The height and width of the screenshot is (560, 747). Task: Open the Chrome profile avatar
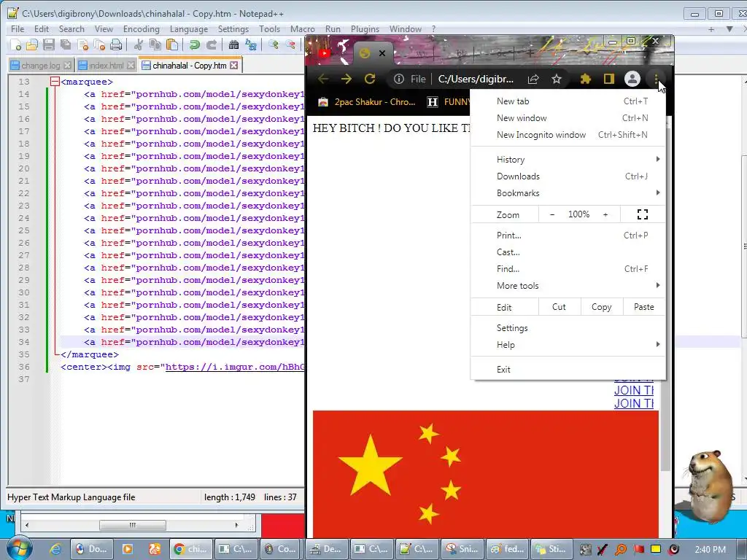coord(632,79)
